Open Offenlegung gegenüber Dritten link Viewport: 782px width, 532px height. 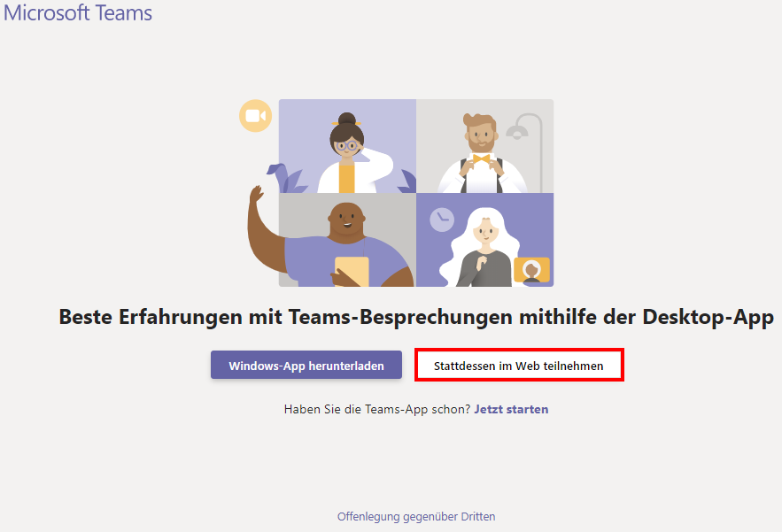[416, 516]
